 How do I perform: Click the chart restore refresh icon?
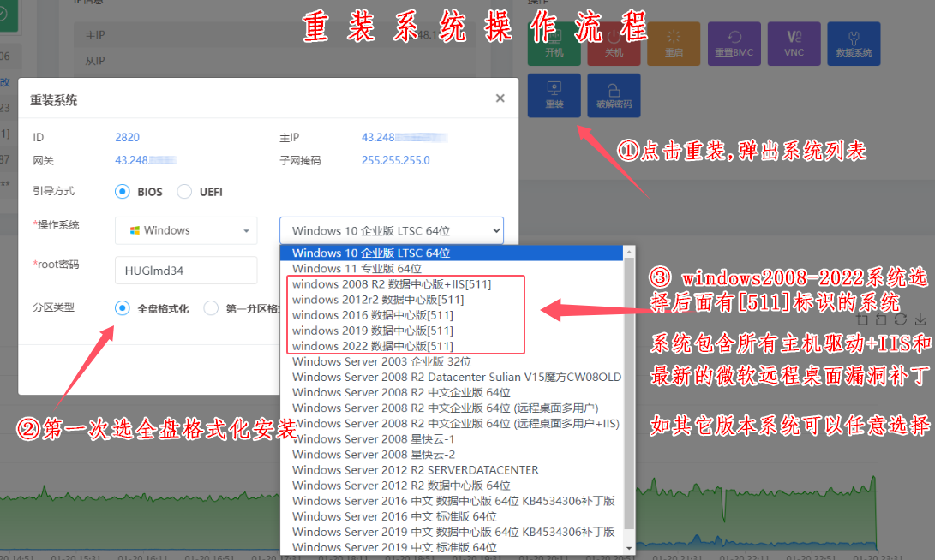click(x=901, y=319)
